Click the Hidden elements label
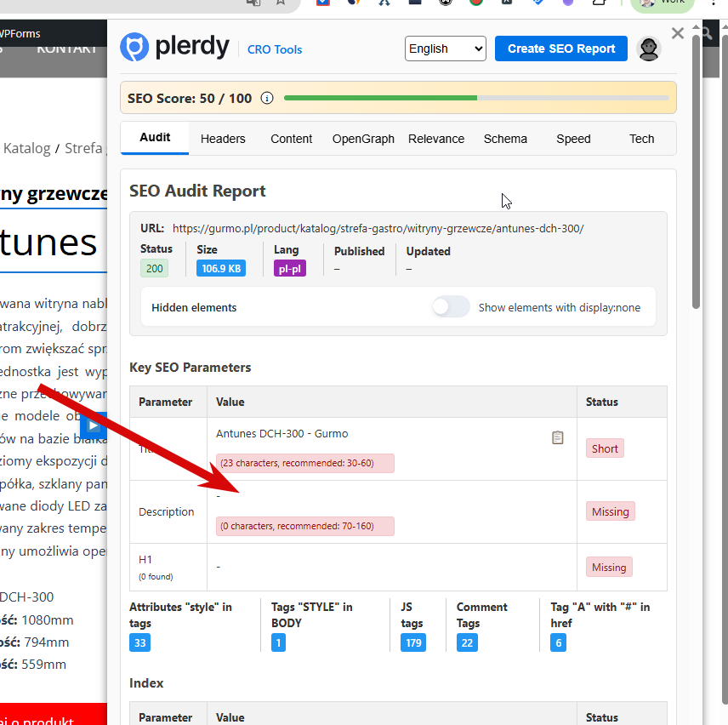Viewport: 728px width, 725px height. click(x=194, y=307)
